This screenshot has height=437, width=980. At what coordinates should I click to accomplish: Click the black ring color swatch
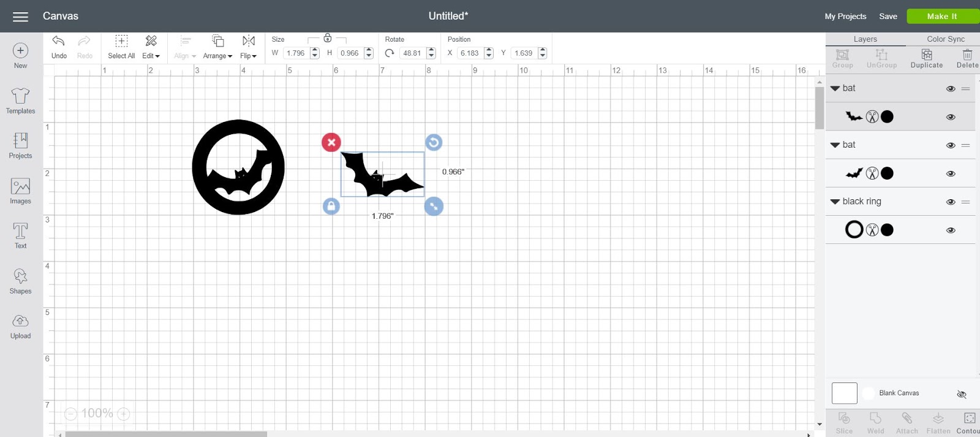click(x=887, y=230)
